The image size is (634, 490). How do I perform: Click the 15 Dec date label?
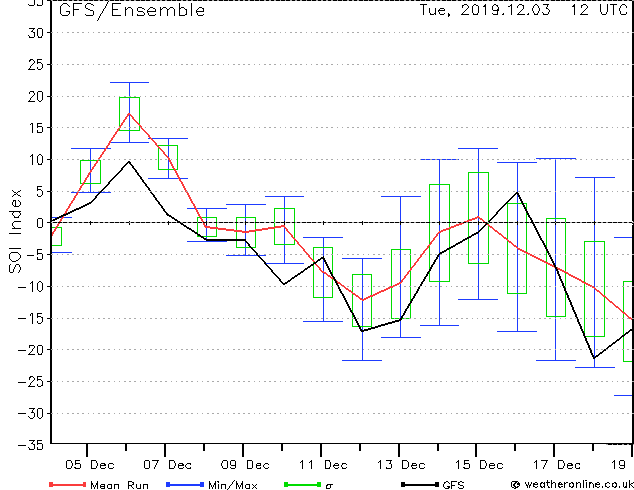pyautogui.click(x=479, y=465)
